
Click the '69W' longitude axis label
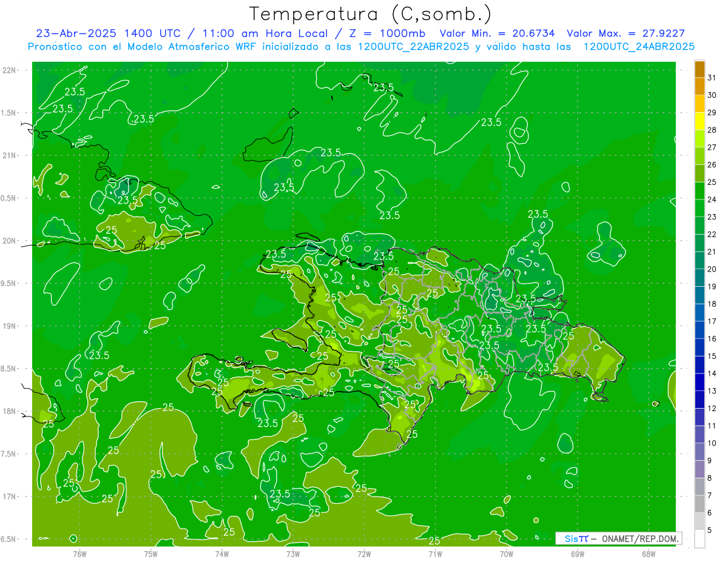577,553
